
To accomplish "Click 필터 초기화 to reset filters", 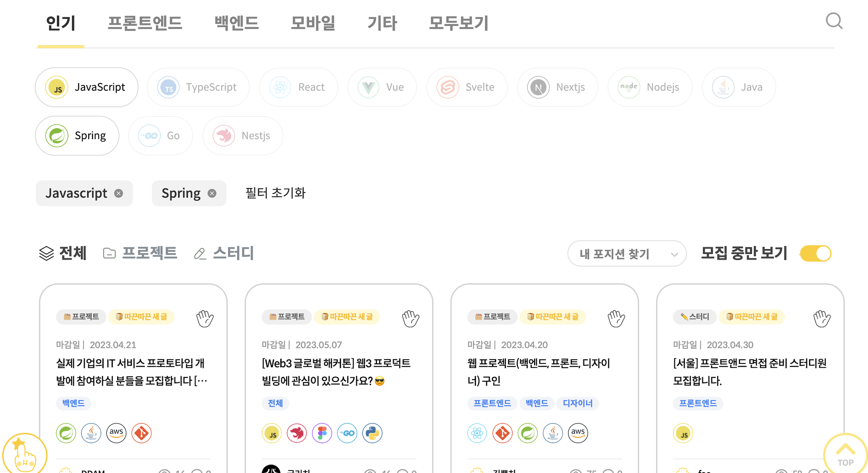I will 275,193.
